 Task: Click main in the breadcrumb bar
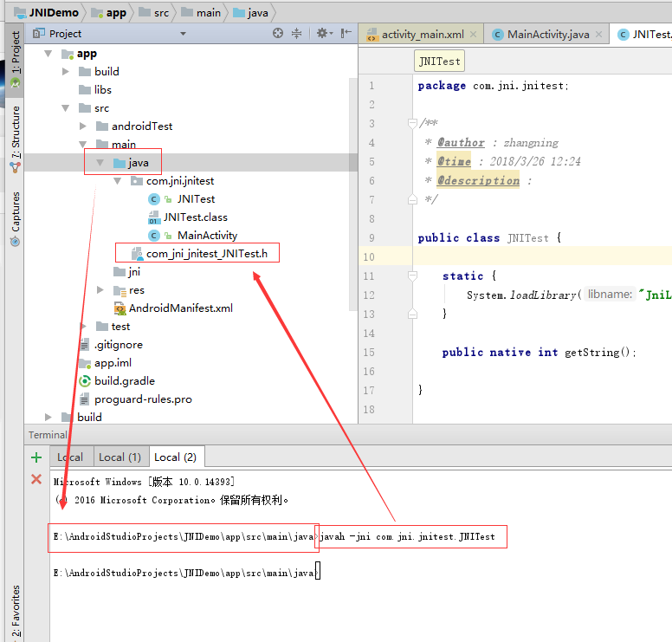click(201, 13)
